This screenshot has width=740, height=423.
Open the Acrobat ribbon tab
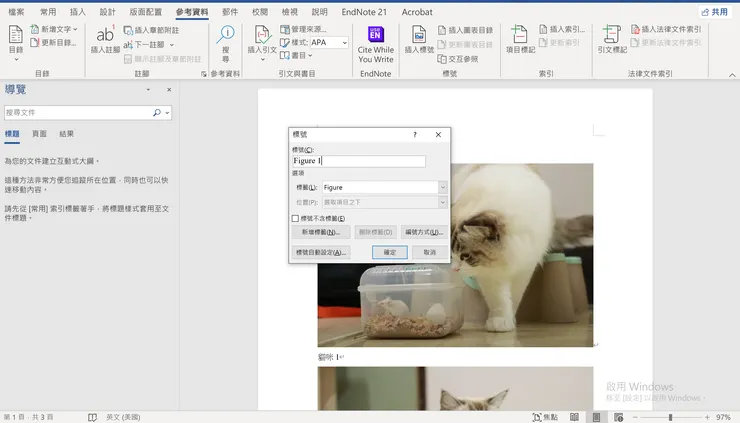(x=417, y=12)
